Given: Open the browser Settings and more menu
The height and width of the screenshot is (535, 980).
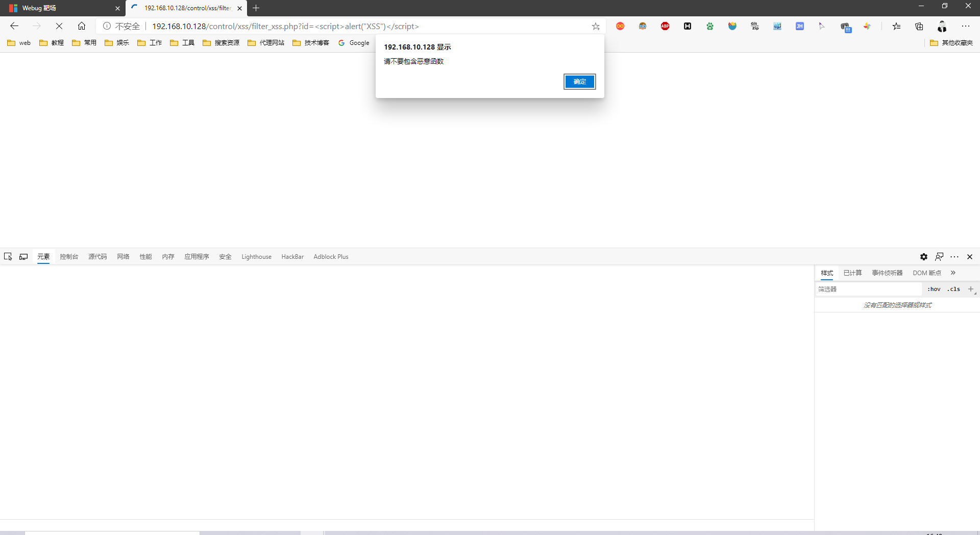Looking at the screenshot, I should (966, 26).
